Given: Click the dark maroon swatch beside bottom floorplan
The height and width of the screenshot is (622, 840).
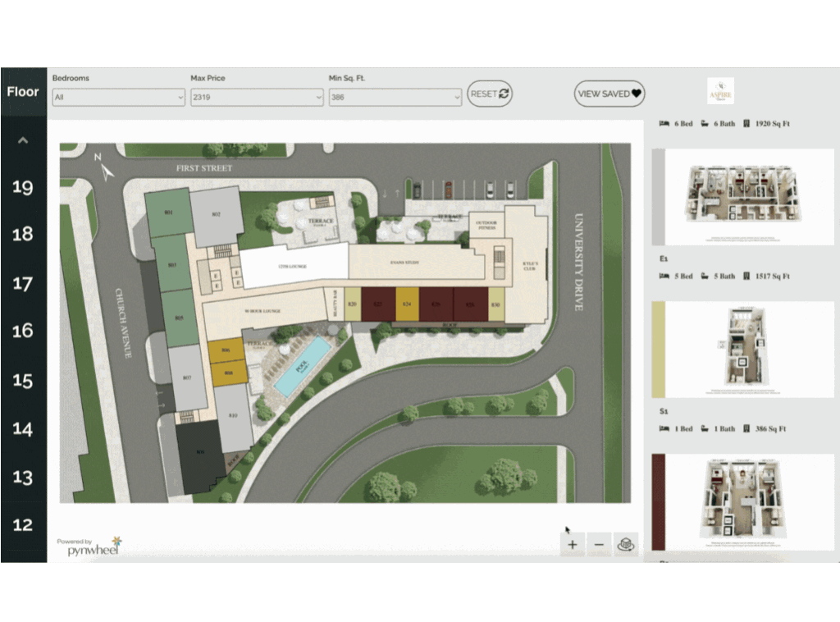Looking at the screenshot, I should click(658, 501).
